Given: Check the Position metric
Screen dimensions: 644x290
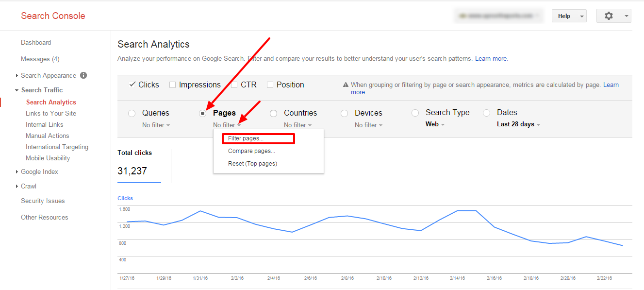Looking at the screenshot, I should 270,85.
